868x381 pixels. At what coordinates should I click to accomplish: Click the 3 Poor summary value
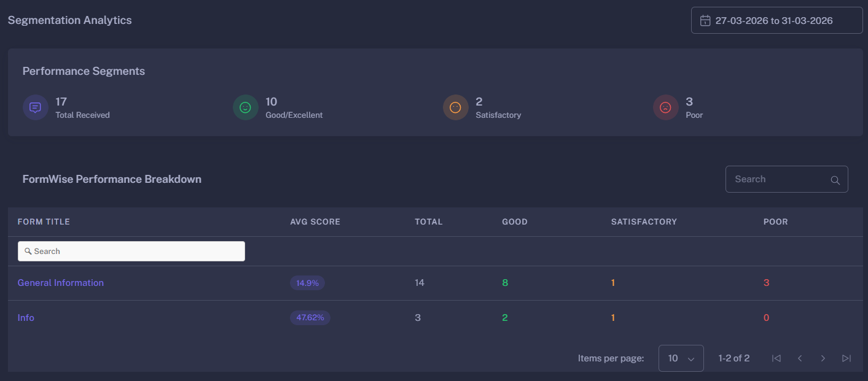tap(689, 102)
